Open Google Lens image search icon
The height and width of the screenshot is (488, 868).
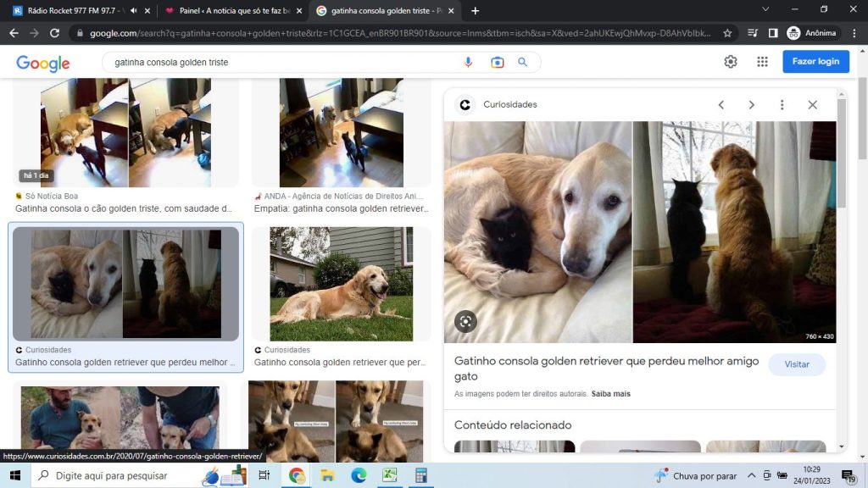pyautogui.click(x=497, y=62)
